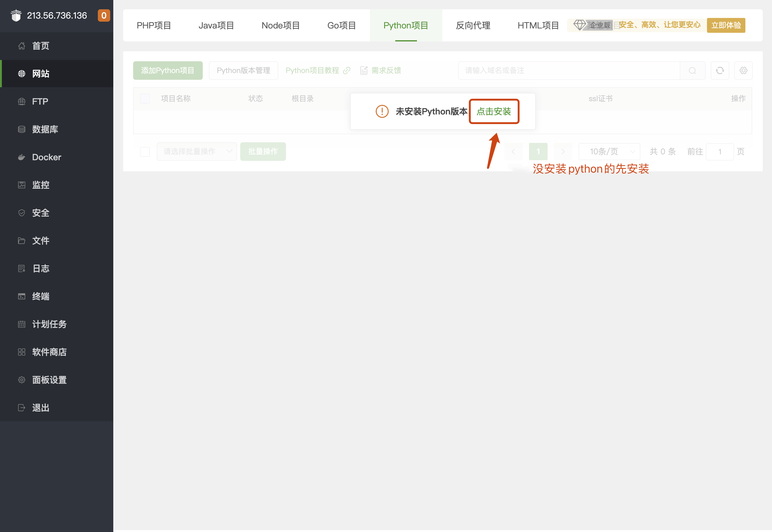Screen dimensions: 772x532
Task: Toggle the select-all checkbox in table header
Action: [x=145, y=99]
